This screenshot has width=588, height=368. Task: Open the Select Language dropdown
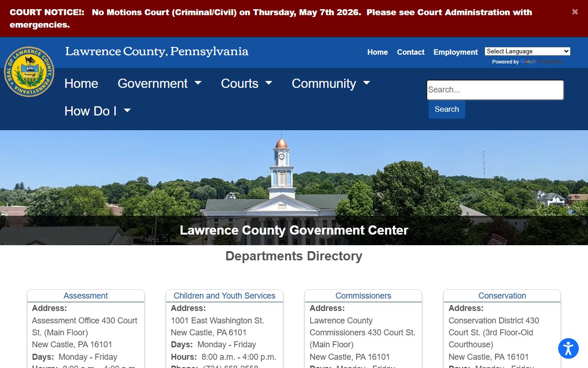click(527, 51)
